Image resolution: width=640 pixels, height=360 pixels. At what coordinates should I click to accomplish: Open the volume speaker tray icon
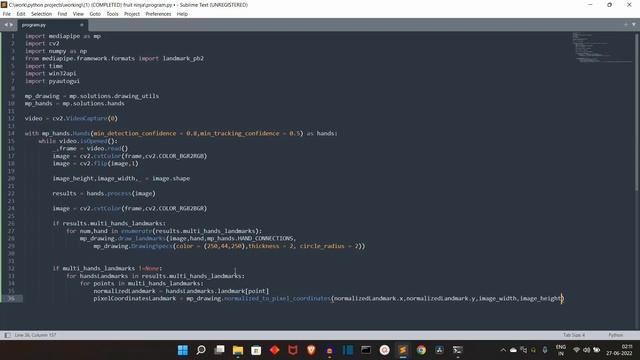pyautogui.click(x=587, y=350)
